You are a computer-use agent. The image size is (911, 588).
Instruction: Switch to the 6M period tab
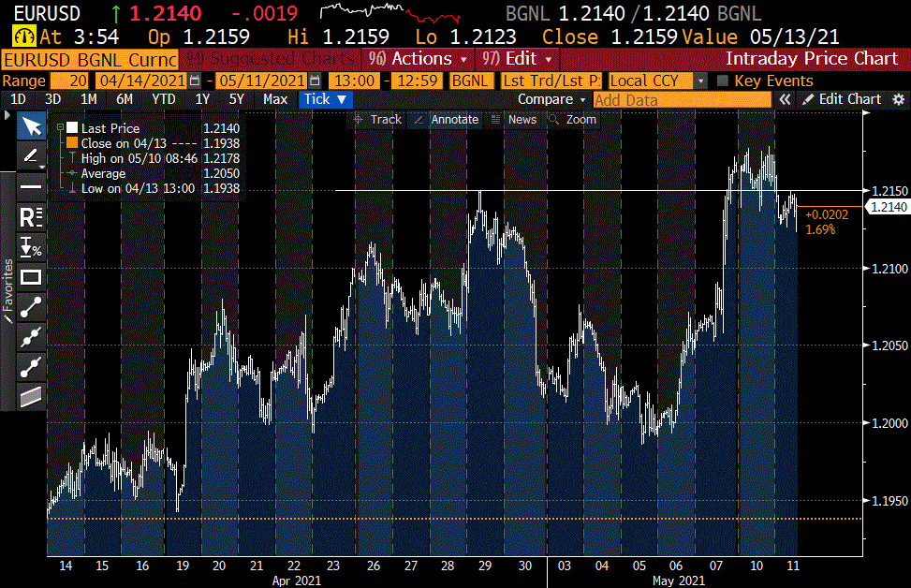click(125, 99)
